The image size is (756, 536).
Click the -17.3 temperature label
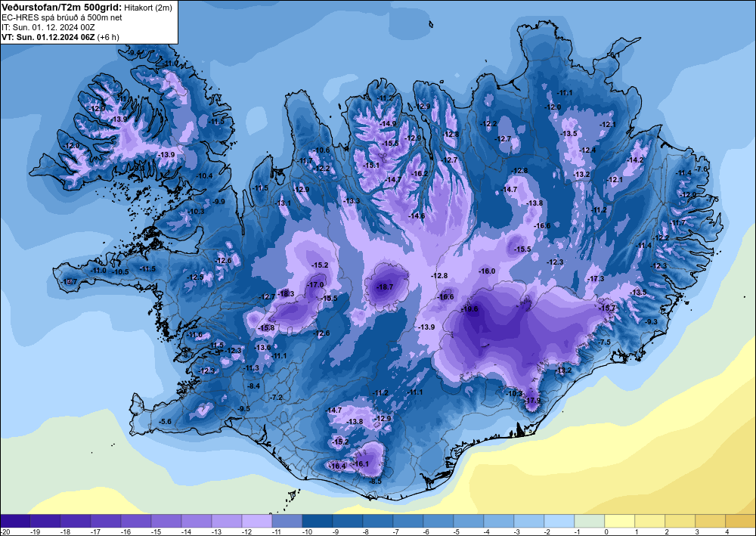coord(596,279)
